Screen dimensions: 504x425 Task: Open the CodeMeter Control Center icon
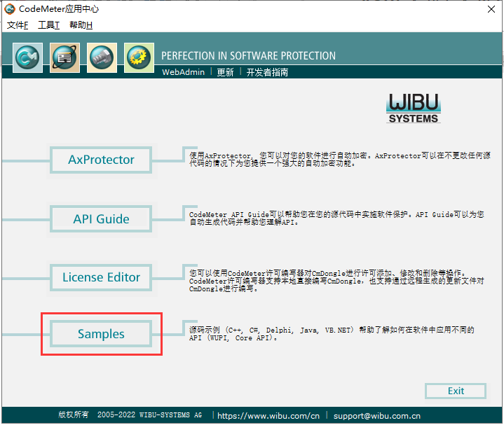click(27, 57)
